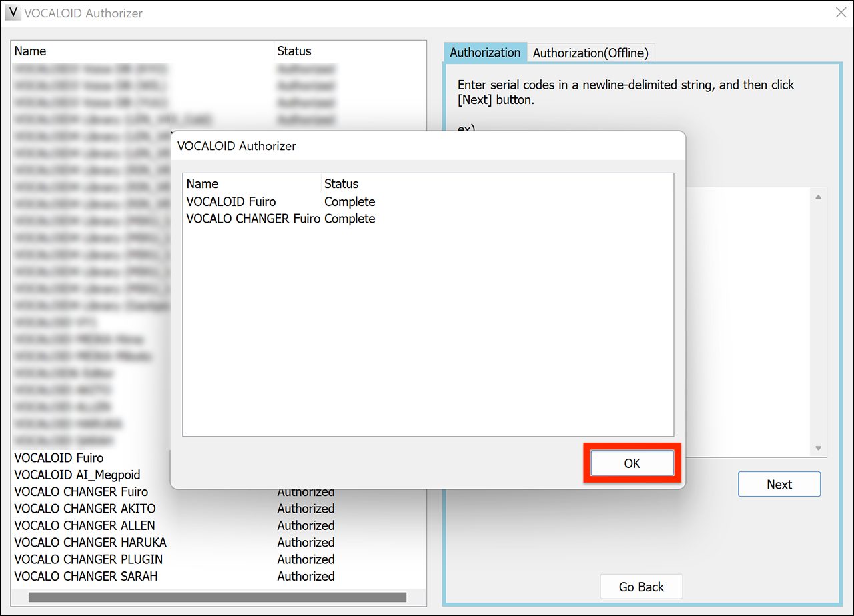Screen dimensions: 854x616
Task: Click the scroll-down arrow on the serial code box
Action: tap(817, 447)
